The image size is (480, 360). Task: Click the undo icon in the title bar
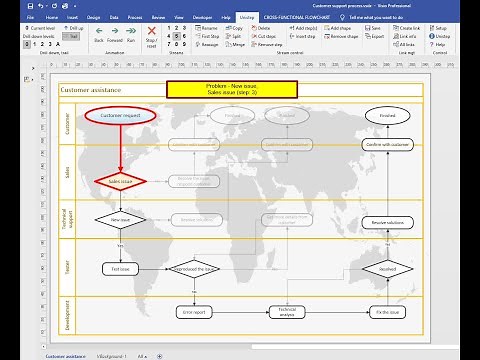[41, 6]
